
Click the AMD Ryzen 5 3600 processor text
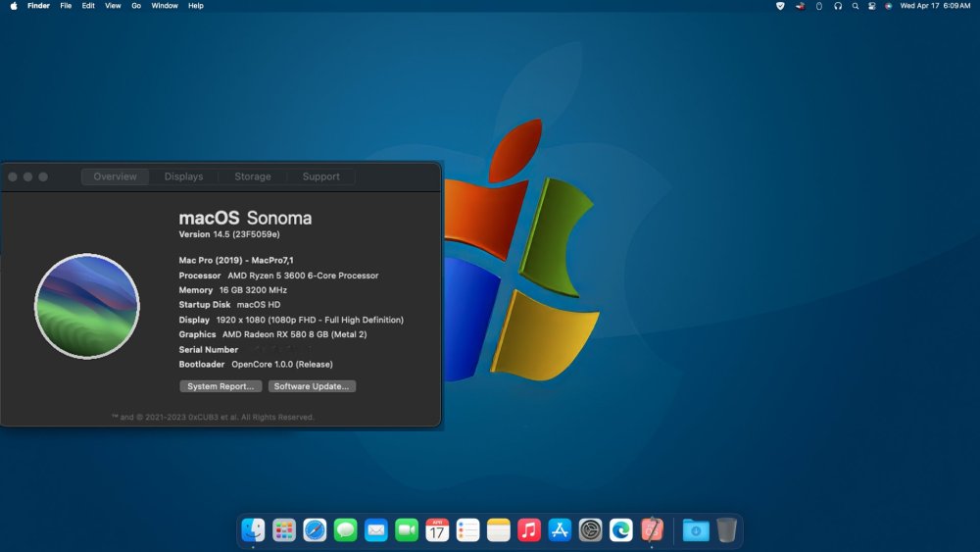[303, 276]
